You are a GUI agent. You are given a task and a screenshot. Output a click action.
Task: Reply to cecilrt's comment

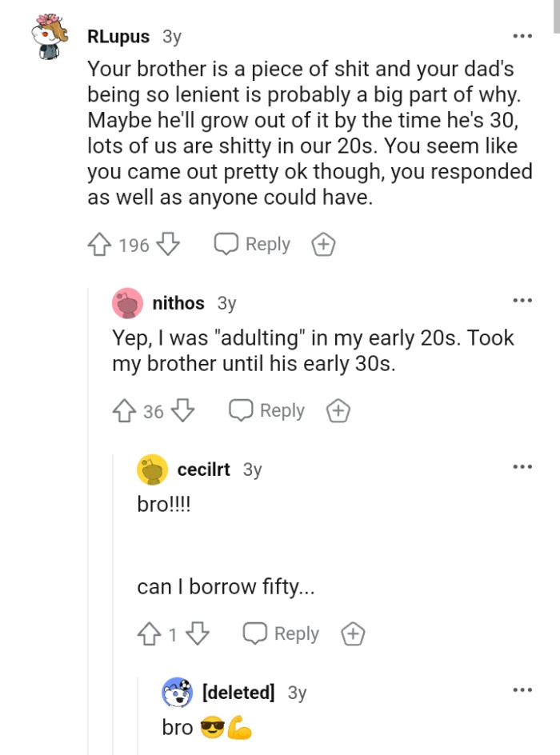[x=280, y=633]
